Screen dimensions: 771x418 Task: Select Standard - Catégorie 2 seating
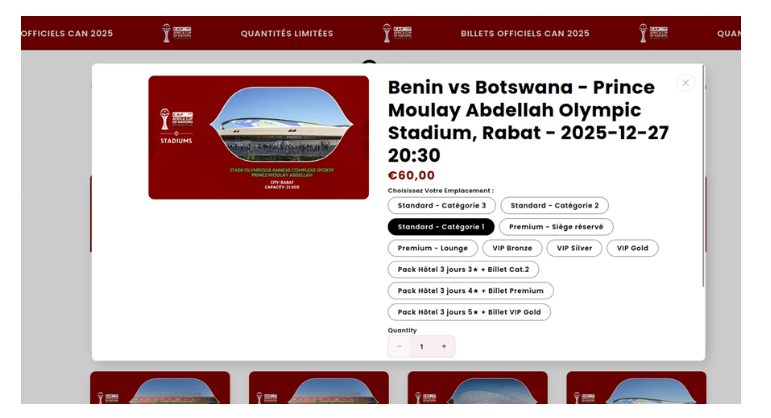(x=554, y=206)
